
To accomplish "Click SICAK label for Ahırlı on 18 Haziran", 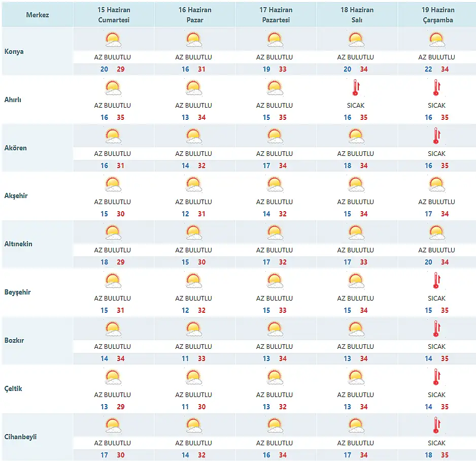I will tap(355, 106).
